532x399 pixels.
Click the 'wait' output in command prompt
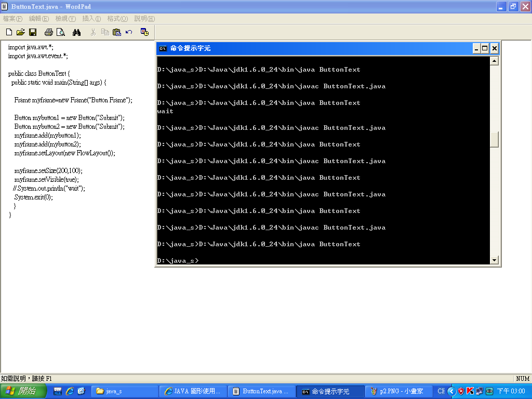[x=165, y=111]
